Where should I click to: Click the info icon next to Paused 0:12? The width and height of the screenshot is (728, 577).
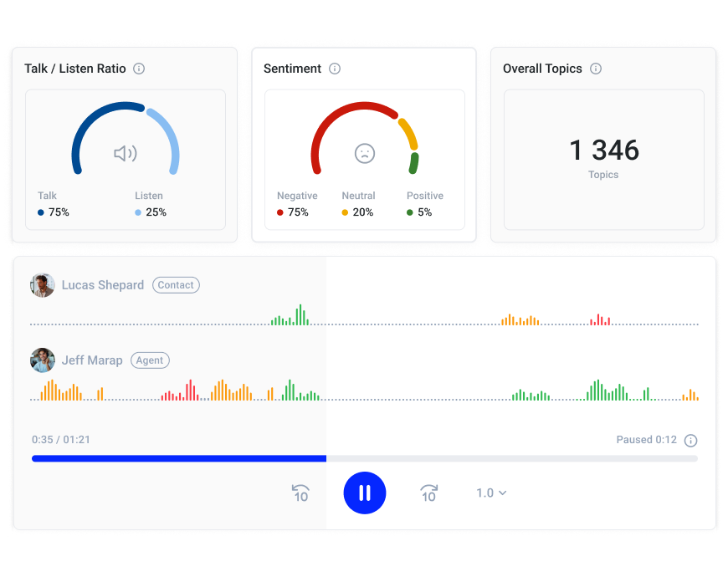click(690, 440)
